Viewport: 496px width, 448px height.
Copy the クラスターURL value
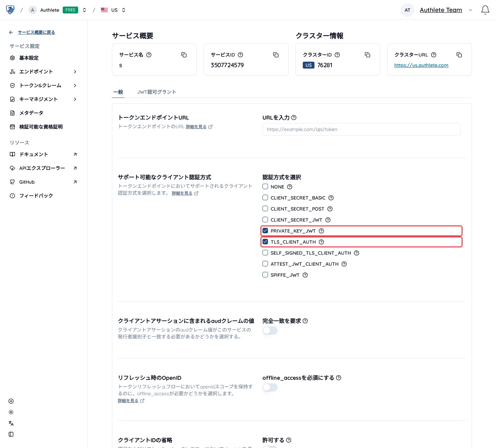point(459,55)
